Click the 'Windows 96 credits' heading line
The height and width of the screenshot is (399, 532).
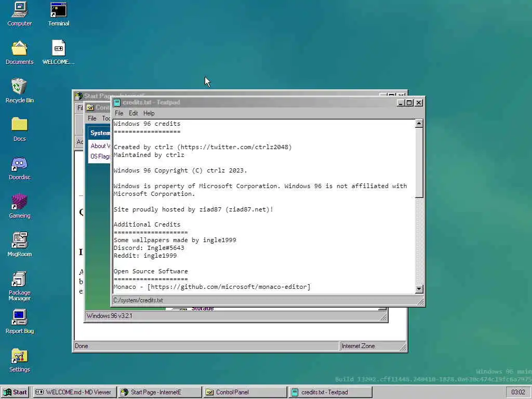pyautogui.click(x=147, y=124)
